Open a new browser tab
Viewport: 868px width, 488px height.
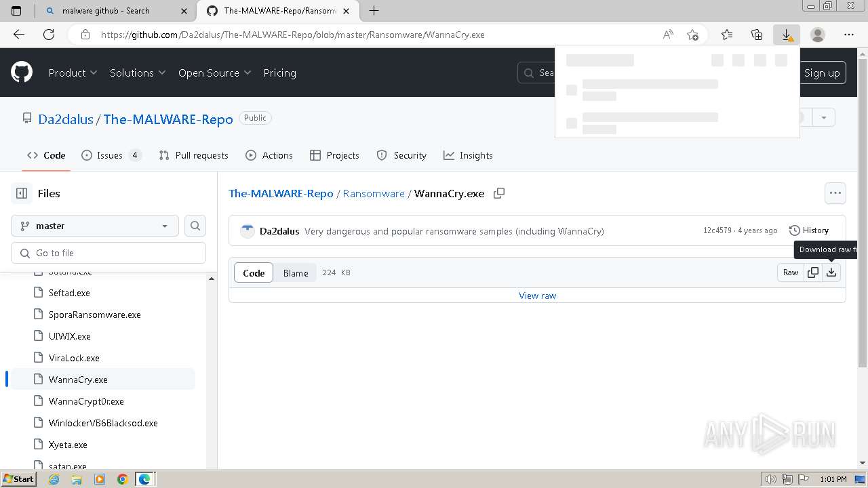coord(374,10)
